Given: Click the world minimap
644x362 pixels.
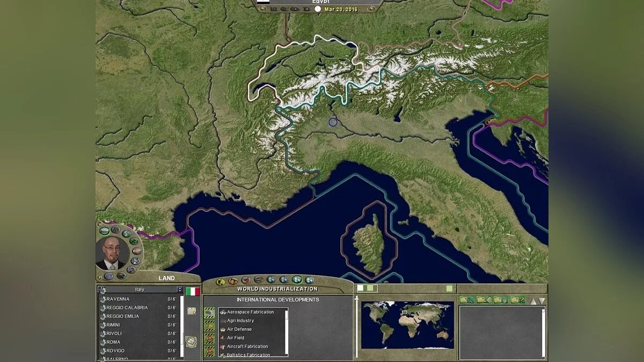Looking at the screenshot, I should click(x=407, y=324).
